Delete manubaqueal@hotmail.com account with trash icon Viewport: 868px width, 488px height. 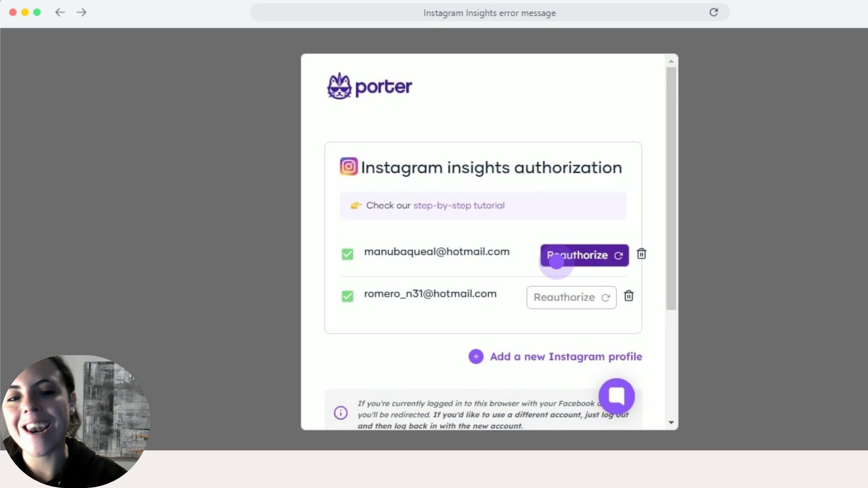coord(641,254)
